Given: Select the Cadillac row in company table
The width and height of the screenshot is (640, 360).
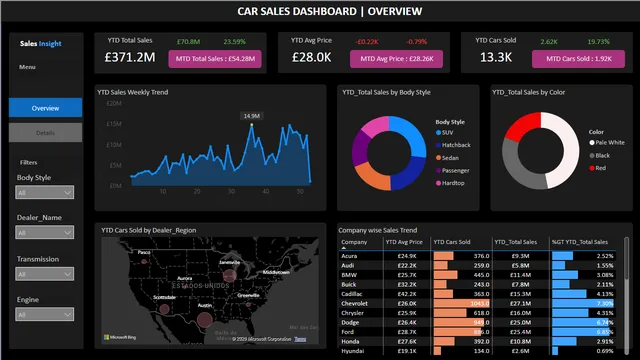Looking at the screenshot, I should (478, 294).
